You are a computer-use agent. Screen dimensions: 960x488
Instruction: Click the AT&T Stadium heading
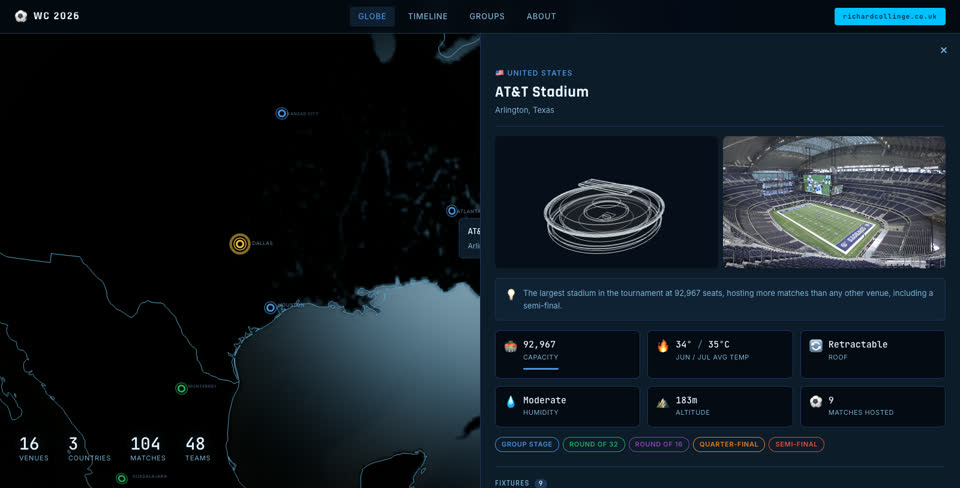click(x=542, y=92)
